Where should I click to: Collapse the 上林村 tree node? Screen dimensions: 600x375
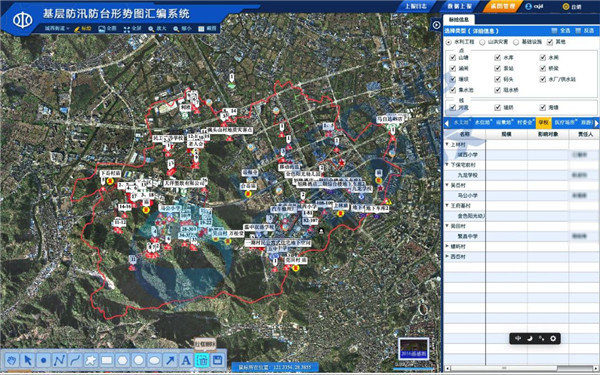[x=447, y=144]
